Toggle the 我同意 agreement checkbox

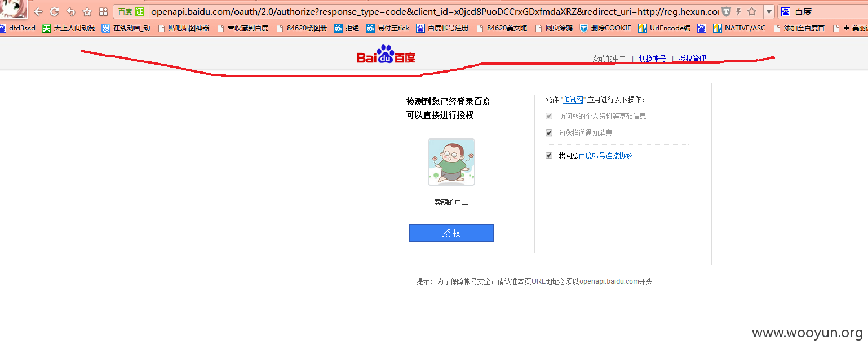pos(549,155)
